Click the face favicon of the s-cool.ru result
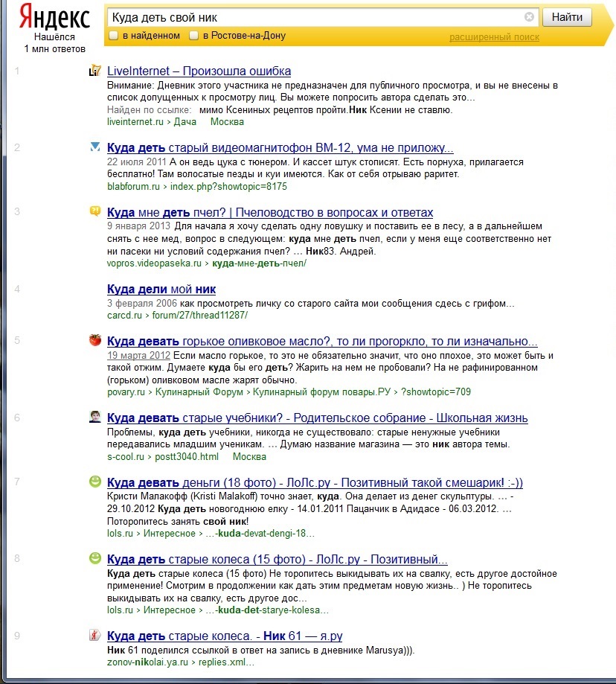The image size is (616, 684). 95,417
